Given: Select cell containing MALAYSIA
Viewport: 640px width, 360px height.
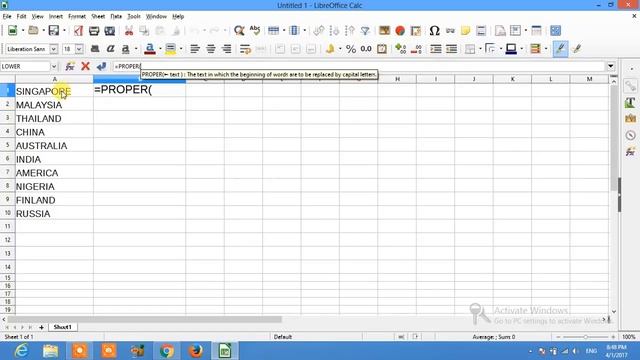Looking at the screenshot, I should click(x=54, y=105).
